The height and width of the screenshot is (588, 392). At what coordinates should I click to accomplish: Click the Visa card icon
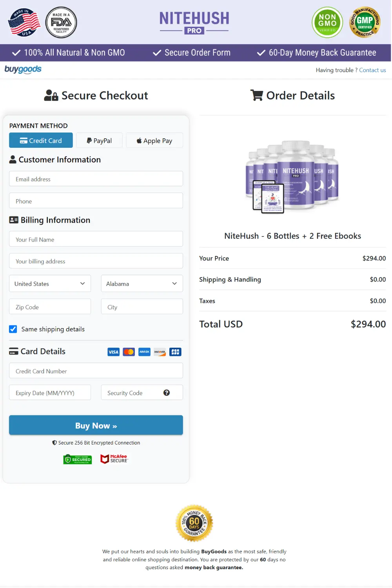point(113,352)
